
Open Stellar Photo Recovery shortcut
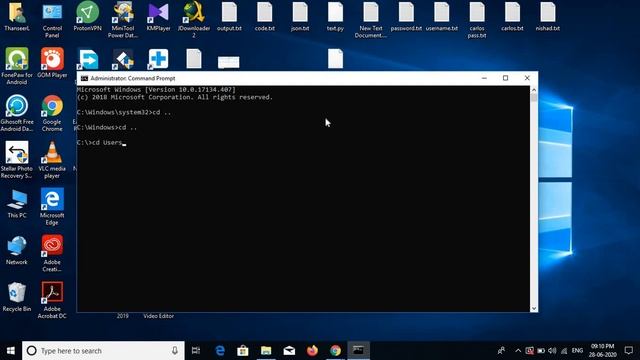coord(17,160)
